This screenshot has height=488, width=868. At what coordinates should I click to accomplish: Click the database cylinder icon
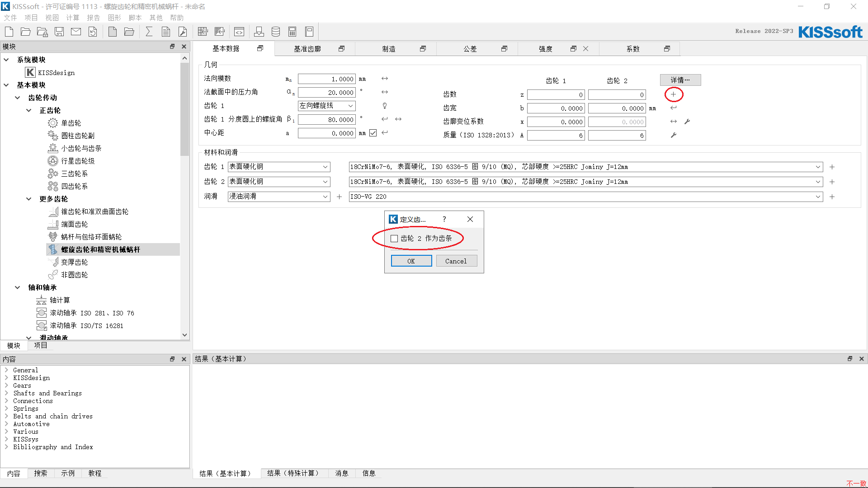276,32
